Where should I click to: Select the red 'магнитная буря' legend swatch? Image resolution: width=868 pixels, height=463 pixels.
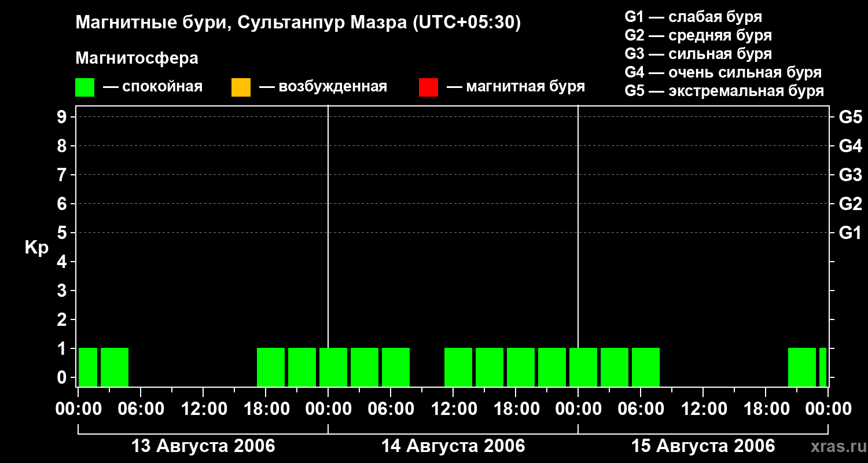(x=428, y=87)
